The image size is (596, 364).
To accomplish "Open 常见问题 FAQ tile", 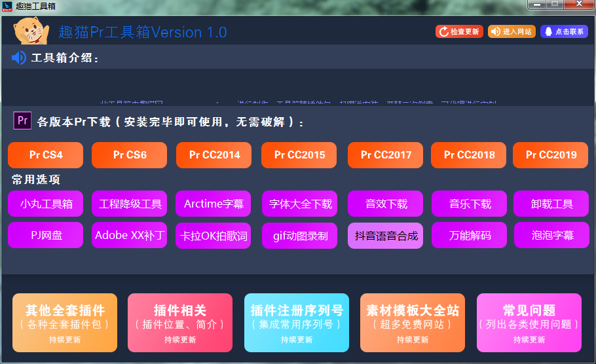I will pyautogui.click(x=529, y=323).
